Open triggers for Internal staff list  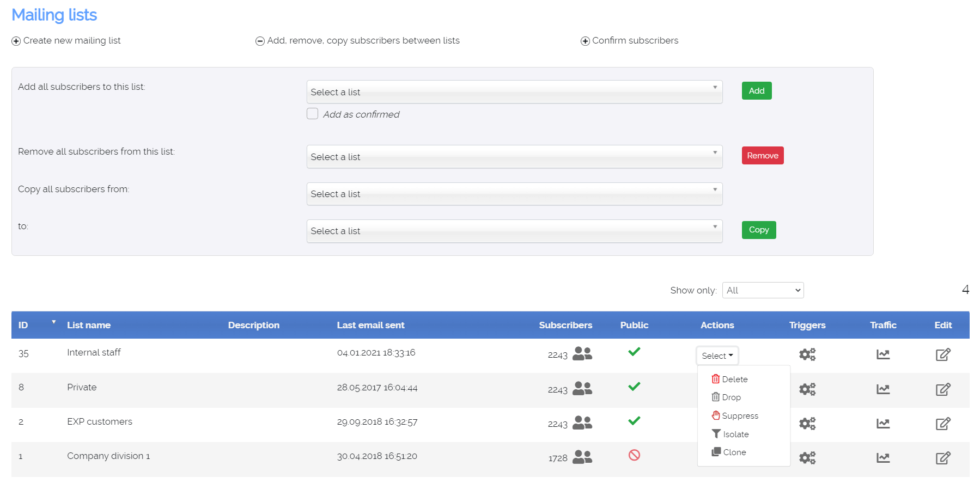(x=807, y=354)
